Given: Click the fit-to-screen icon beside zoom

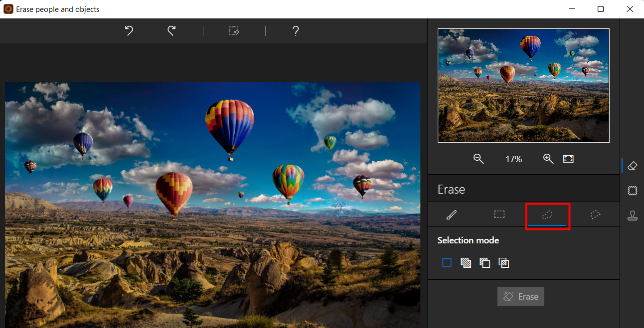Looking at the screenshot, I should tap(568, 159).
